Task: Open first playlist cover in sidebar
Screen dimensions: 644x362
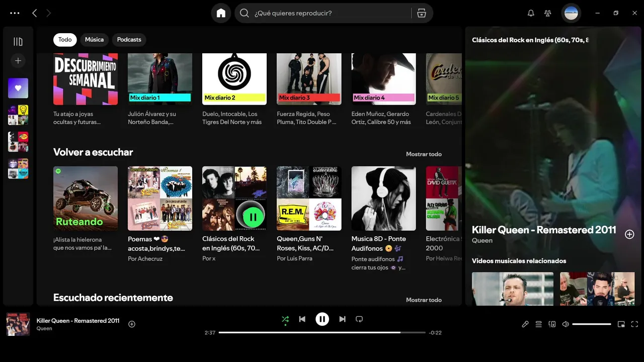Action: point(18,115)
